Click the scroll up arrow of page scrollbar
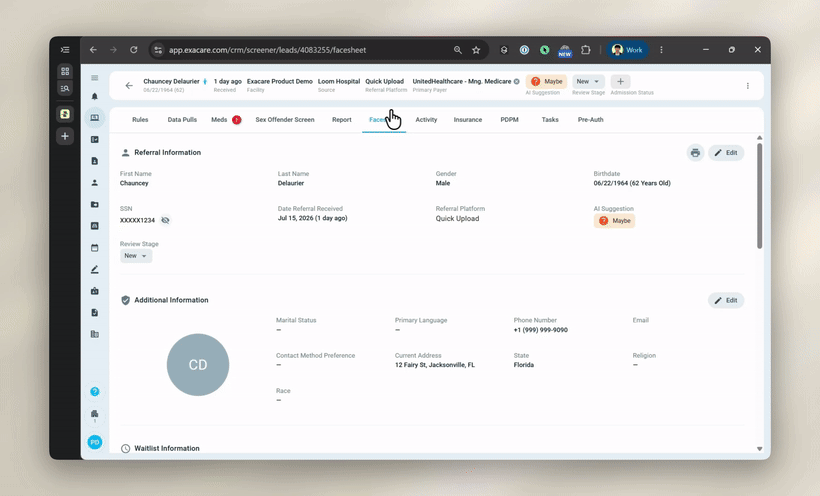 759,138
